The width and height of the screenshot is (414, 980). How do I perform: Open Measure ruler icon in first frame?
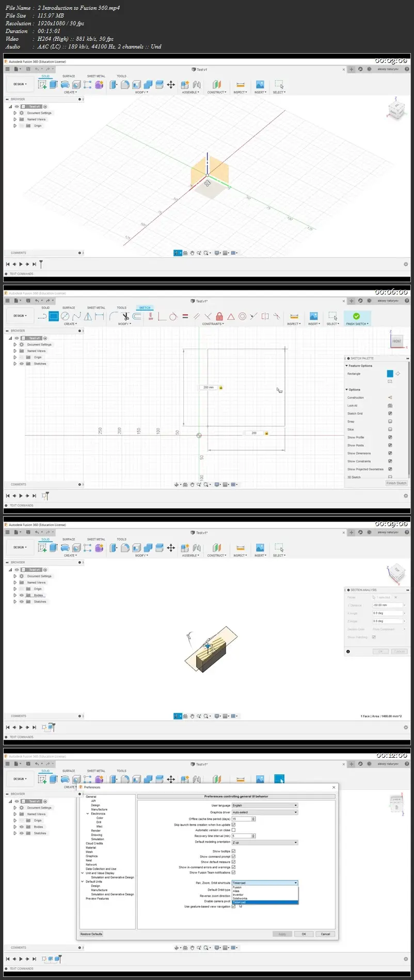(x=240, y=85)
